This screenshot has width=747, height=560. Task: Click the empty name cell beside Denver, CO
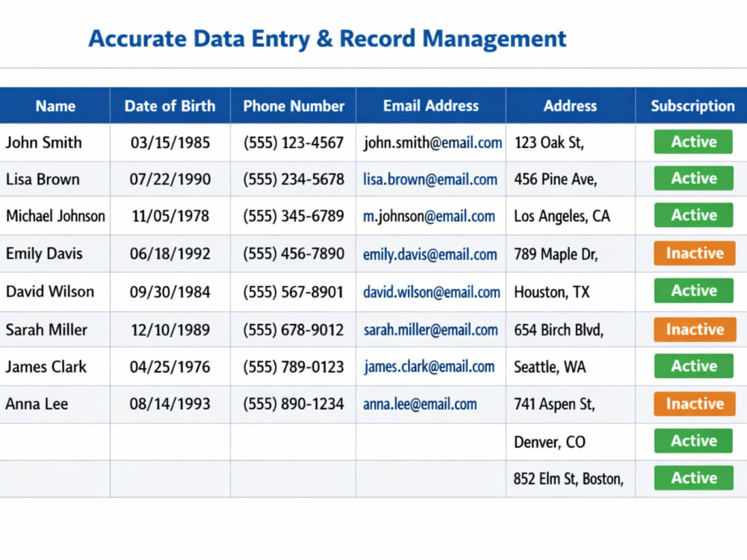(55, 442)
